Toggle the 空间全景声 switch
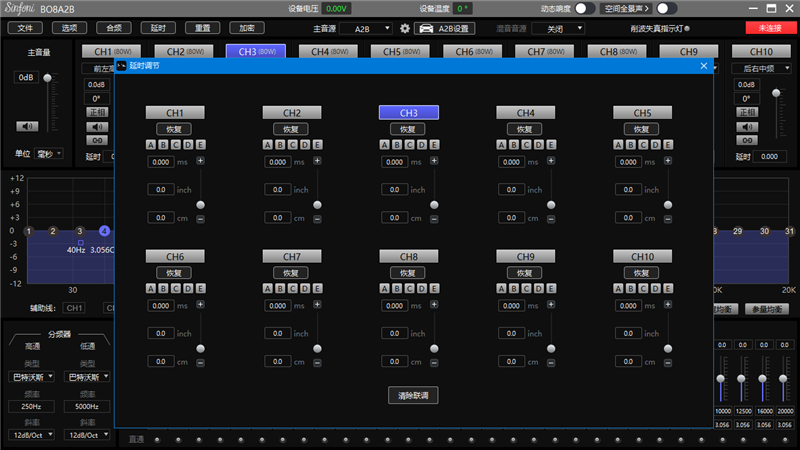Image resolution: width=800 pixels, height=450 pixels. (667, 8)
